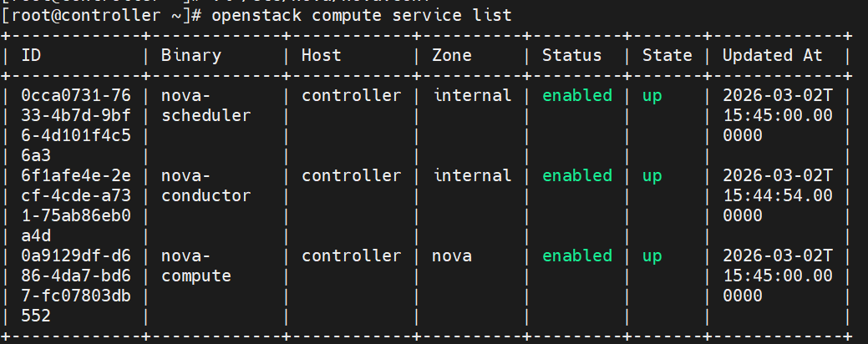
Task: Click enabled status in nova-scheduler row
Action: 577,95
